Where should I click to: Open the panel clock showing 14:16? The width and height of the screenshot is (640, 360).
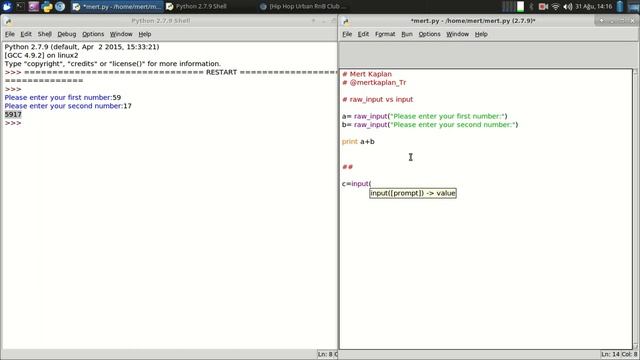click(x=594, y=7)
